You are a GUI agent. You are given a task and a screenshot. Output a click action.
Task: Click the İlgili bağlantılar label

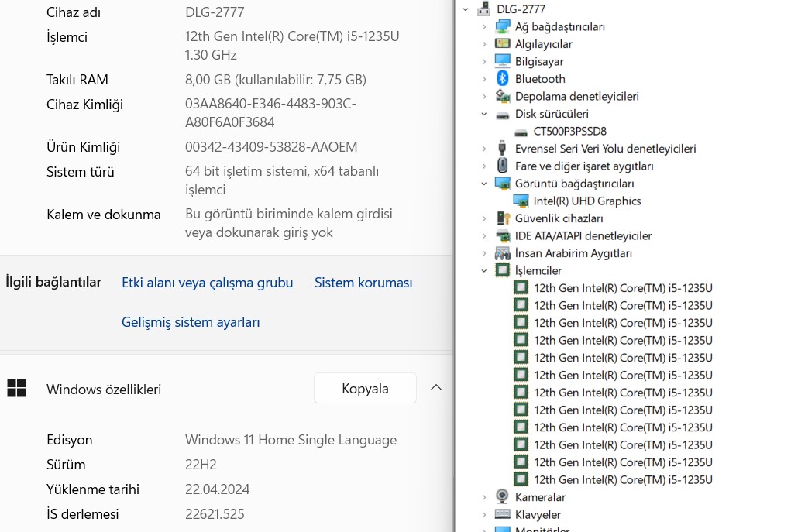53,282
